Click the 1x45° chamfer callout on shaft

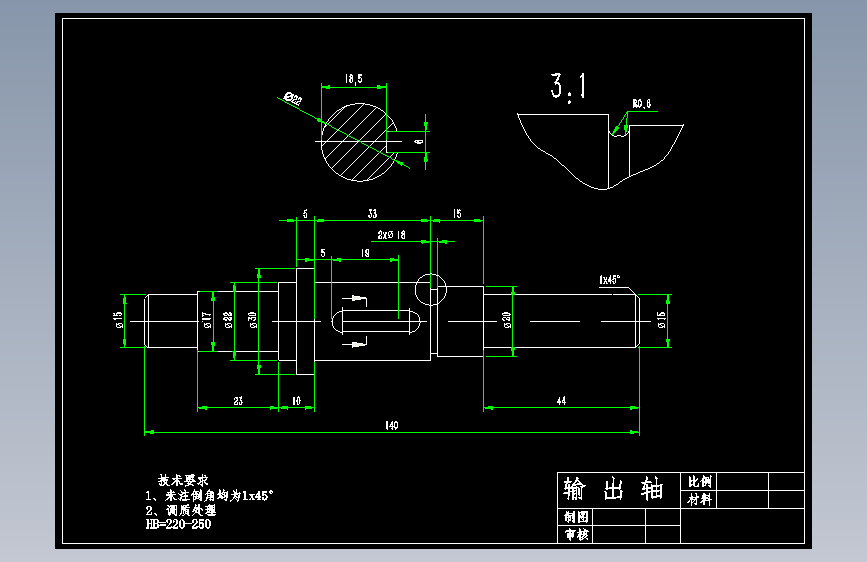click(x=609, y=279)
